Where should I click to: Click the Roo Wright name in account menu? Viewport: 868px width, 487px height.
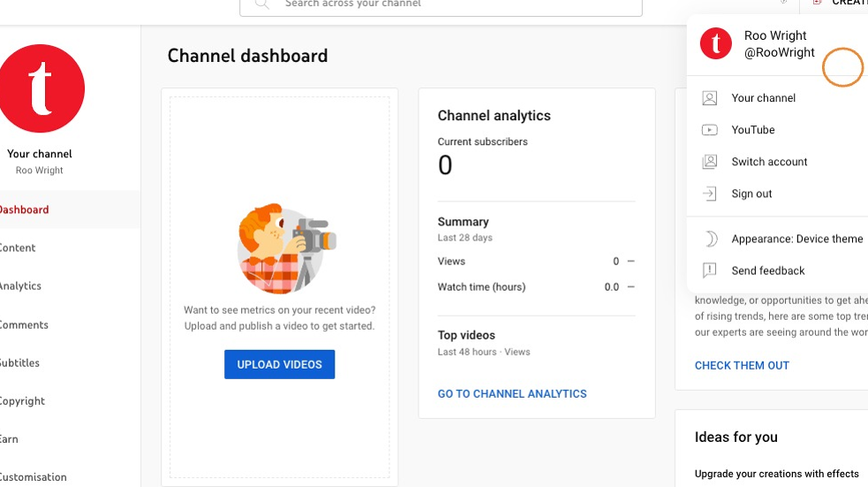click(775, 35)
